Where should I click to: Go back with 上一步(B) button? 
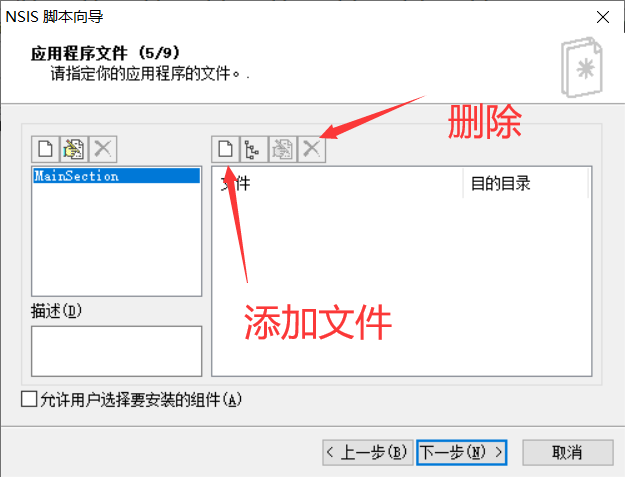367,452
